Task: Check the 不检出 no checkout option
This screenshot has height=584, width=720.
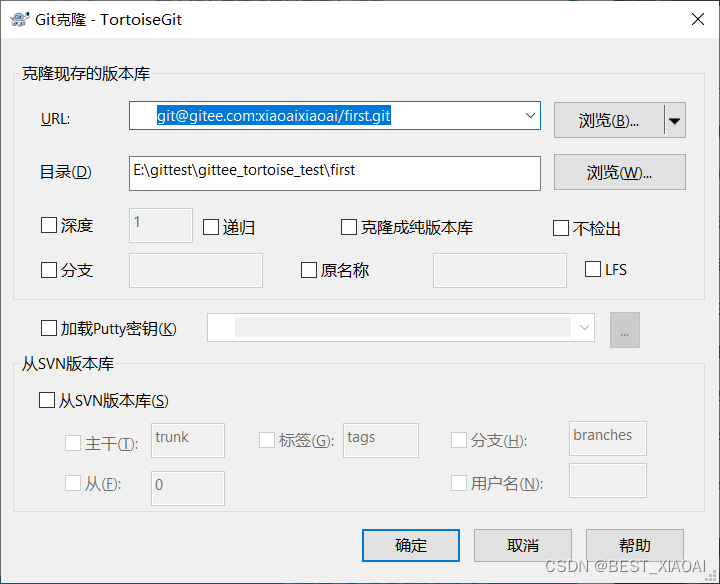Action: pos(561,228)
